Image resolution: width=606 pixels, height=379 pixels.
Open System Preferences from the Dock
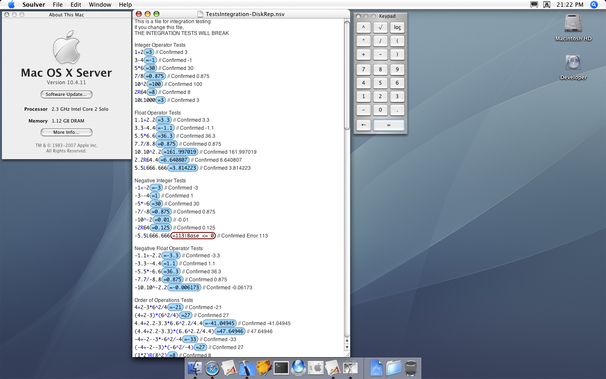coord(316,368)
